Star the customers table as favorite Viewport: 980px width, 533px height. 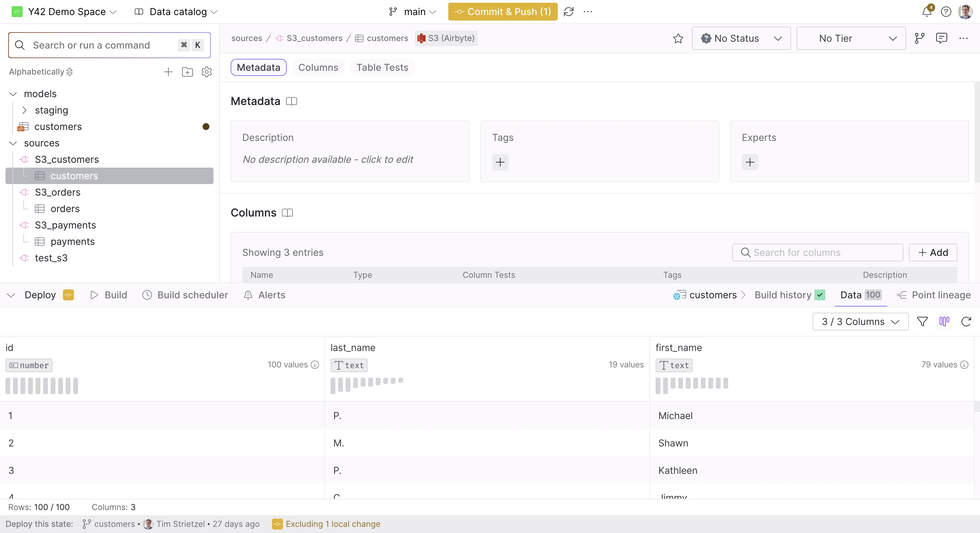678,38
